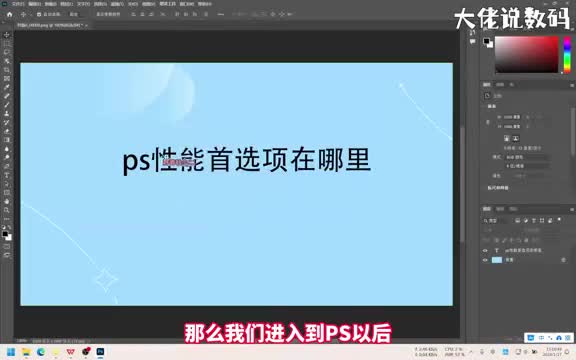This screenshot has width=576, height=360.
Task: Expand the 标尺和网格 section
Action: [497, 188]
